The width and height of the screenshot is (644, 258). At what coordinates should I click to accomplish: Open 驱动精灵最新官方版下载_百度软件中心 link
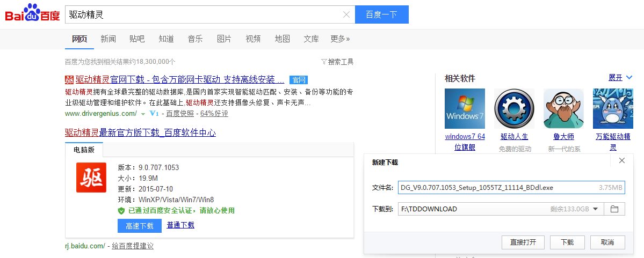pyautogui.click(x=141, y=132)
